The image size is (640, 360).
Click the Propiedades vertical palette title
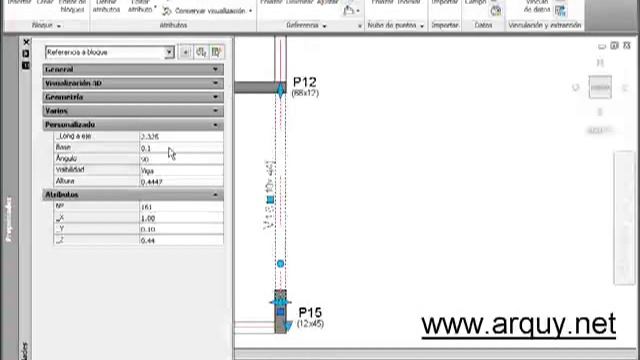pyautogui.click(x=9, y=219)
